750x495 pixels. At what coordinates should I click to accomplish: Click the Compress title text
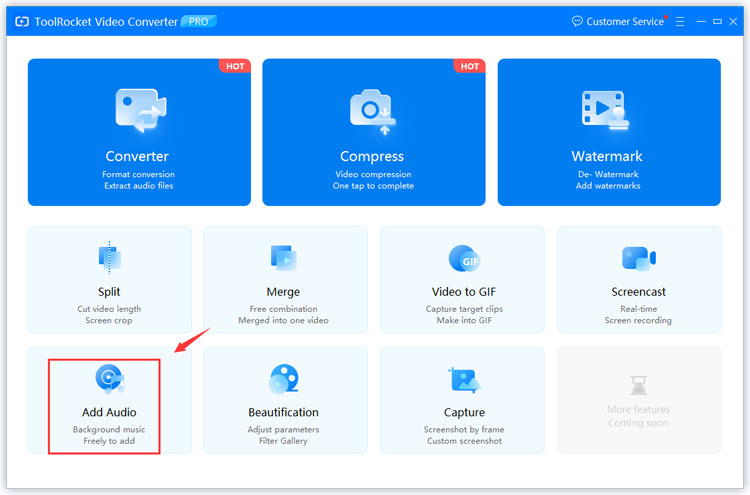(372, 156)
